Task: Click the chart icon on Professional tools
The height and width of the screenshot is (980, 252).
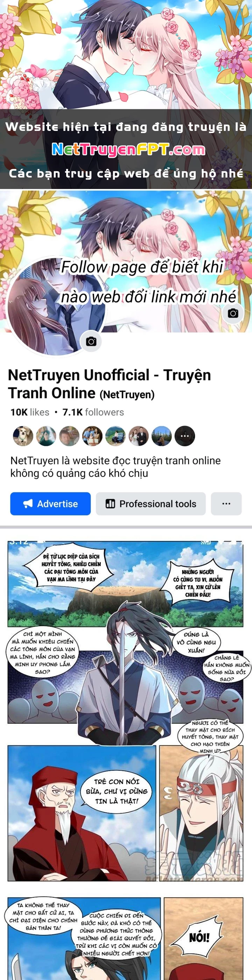Action: click(110, 504)
